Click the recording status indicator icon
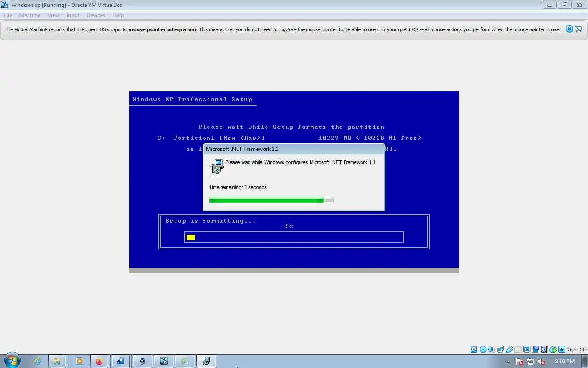 click(x=535, y=350)
